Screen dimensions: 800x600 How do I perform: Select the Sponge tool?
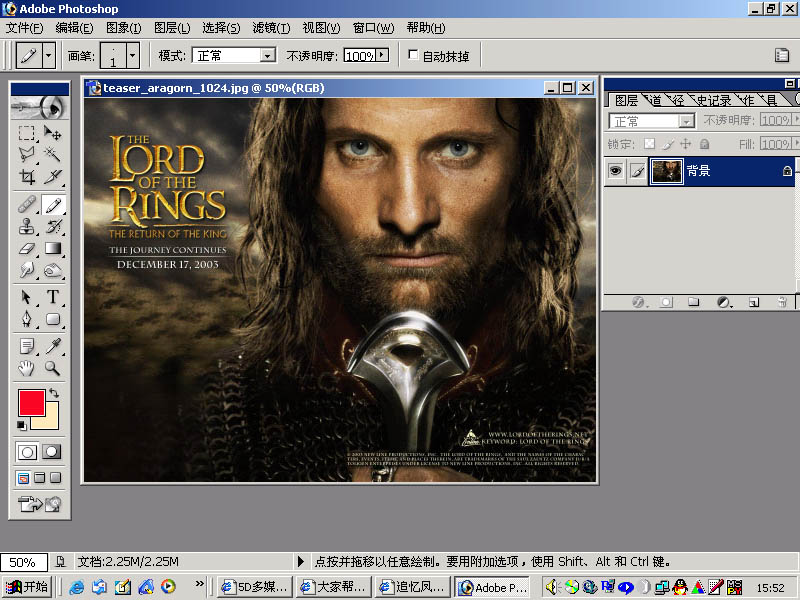[x=53, y=270]
